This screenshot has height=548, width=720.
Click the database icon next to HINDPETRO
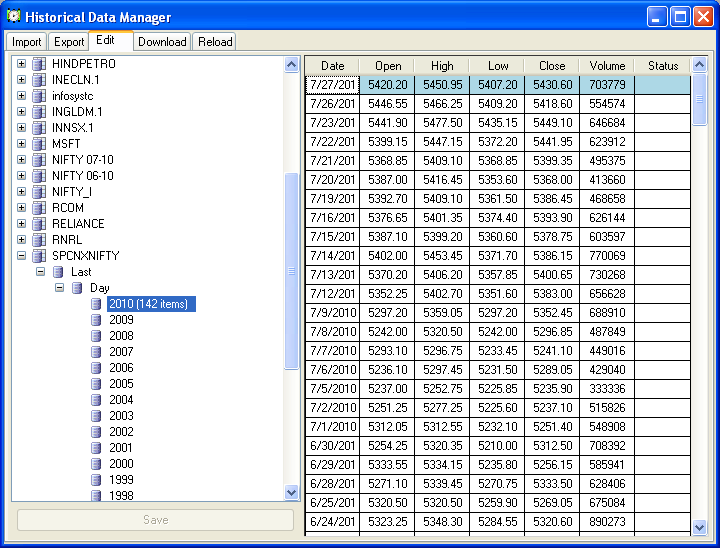coord(39,64)
